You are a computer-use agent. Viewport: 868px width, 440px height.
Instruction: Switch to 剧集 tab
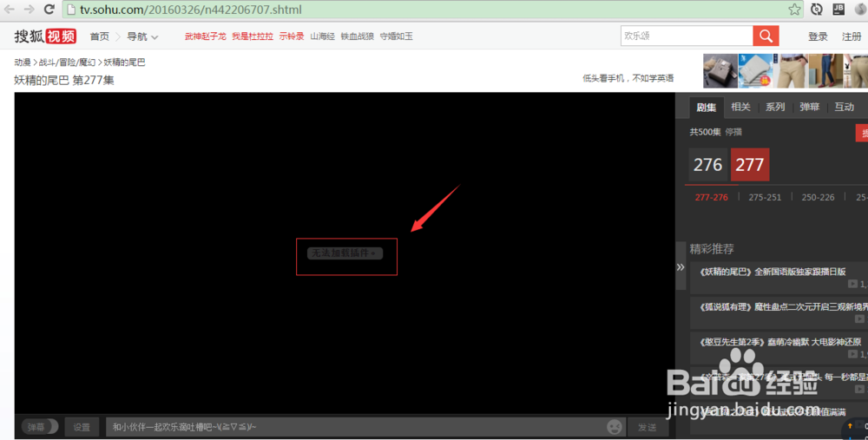tap(707, 108)
